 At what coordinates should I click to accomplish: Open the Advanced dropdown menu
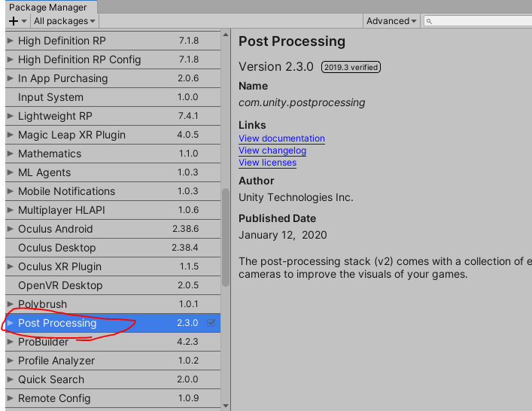pyautogui.click(x=391, y=21)
